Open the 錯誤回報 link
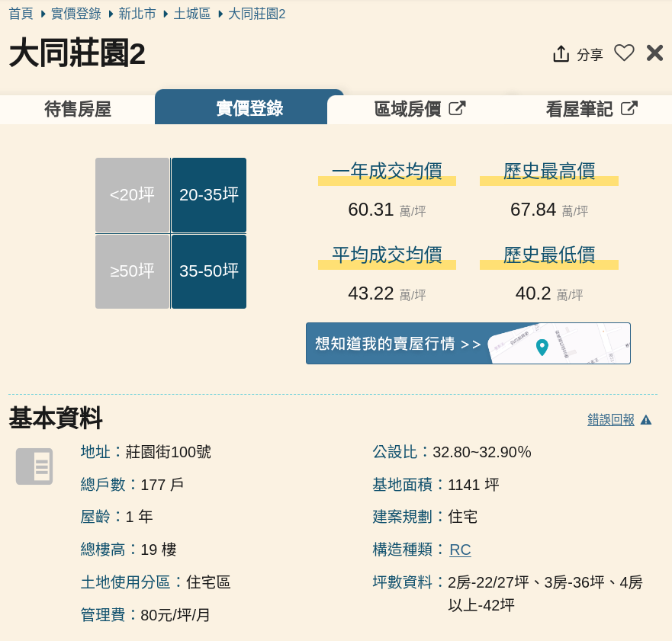This screenshot has width=672, height=641. tap(610, 420)
